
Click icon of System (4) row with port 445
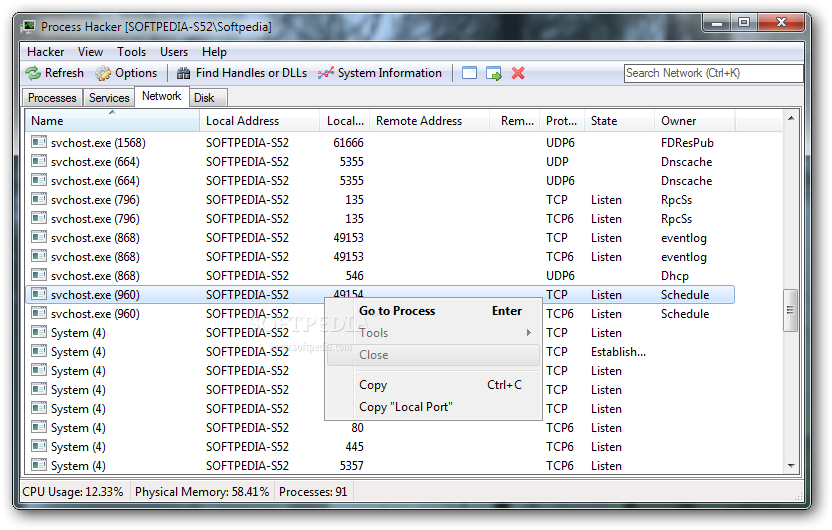[x=39, y=446]
